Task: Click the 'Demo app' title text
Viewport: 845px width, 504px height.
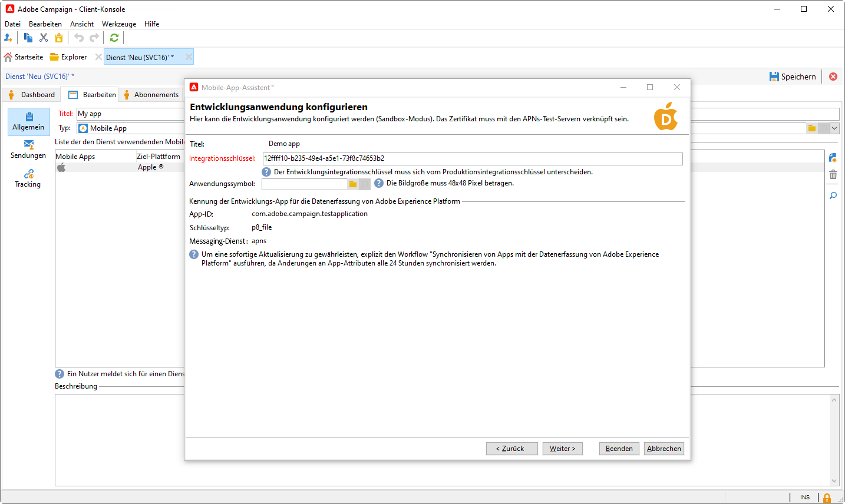Action: 284,144
